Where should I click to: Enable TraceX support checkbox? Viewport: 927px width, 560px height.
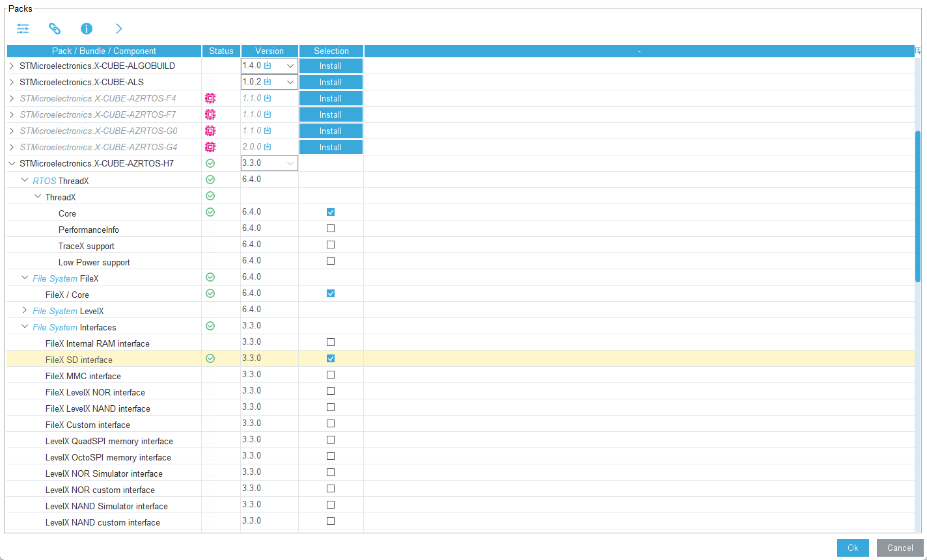click(x=331, y=245)
